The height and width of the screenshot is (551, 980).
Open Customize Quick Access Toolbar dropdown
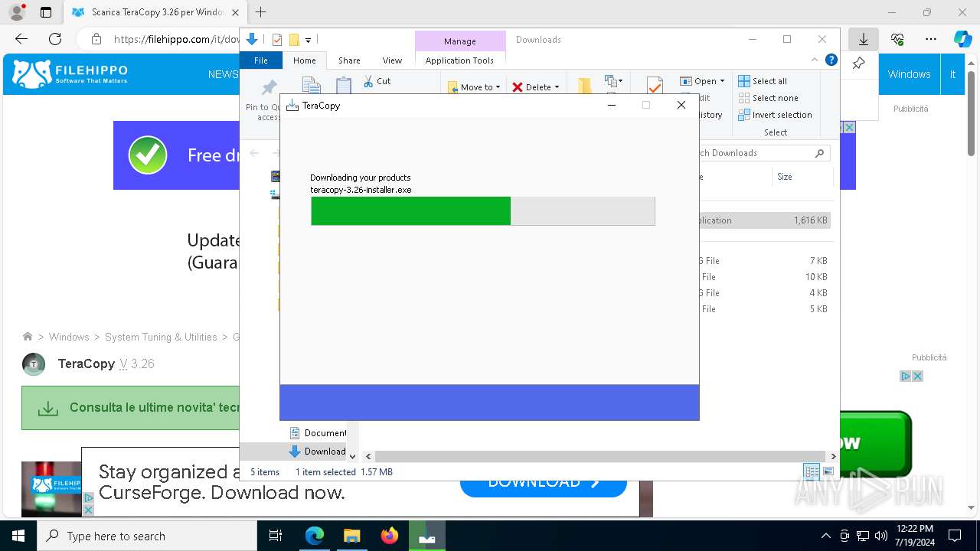[x=308, y=40]
